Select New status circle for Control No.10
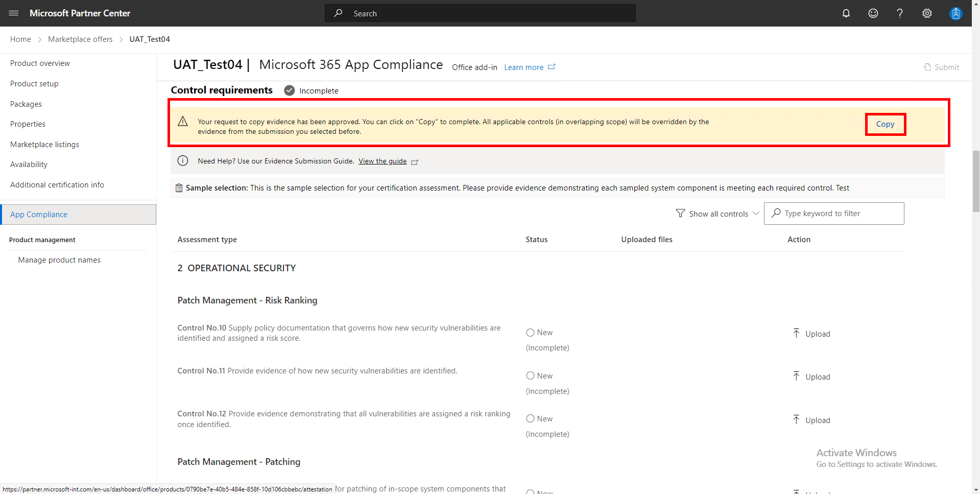Screen dimensions: 980x494 tap(530, 333)
